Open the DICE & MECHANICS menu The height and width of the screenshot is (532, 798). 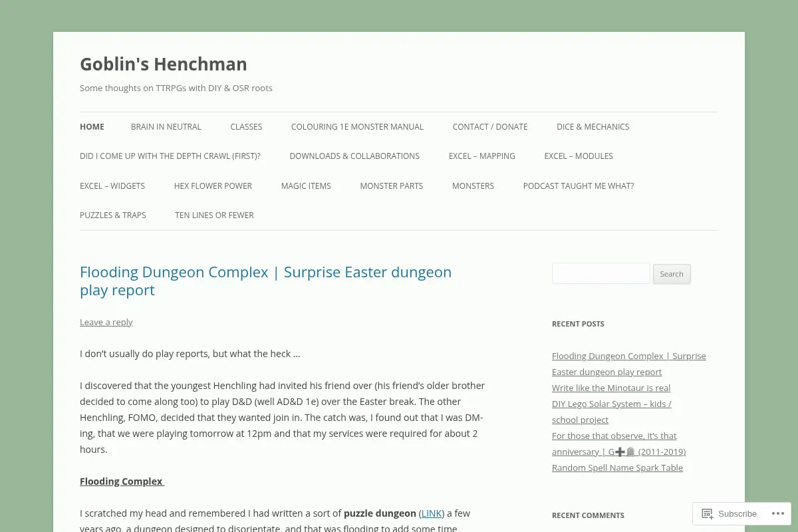(593, 127)
